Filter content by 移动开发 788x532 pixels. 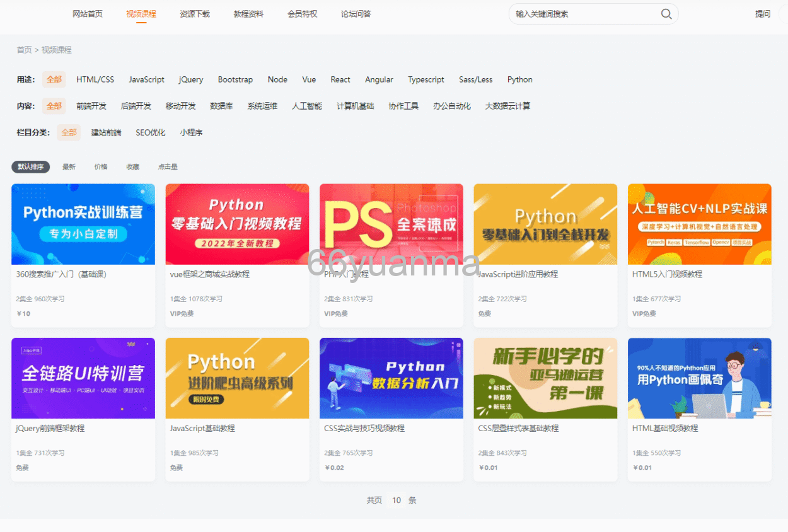tap(180, 106)
